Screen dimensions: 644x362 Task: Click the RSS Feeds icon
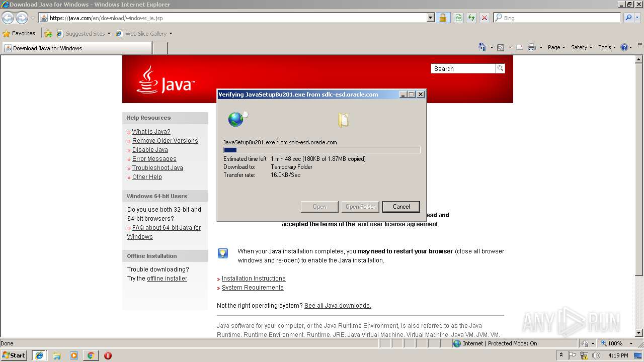coord(501,47)
